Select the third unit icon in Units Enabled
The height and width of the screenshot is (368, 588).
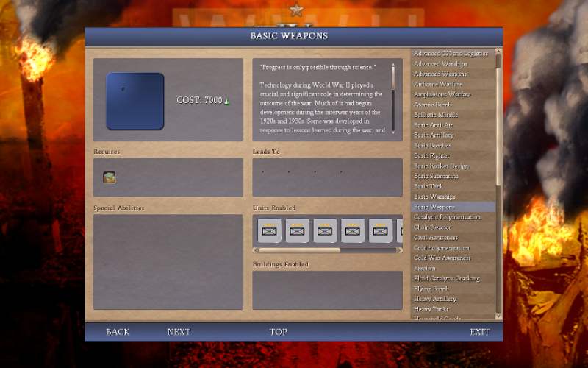[325, 230]
